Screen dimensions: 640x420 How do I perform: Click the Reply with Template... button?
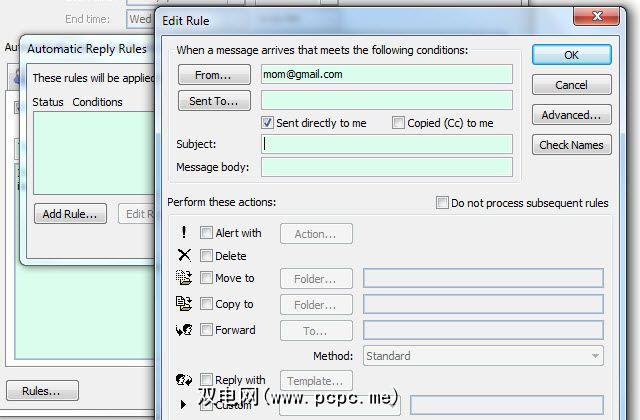pyautogui.click(x=316, y=381)
